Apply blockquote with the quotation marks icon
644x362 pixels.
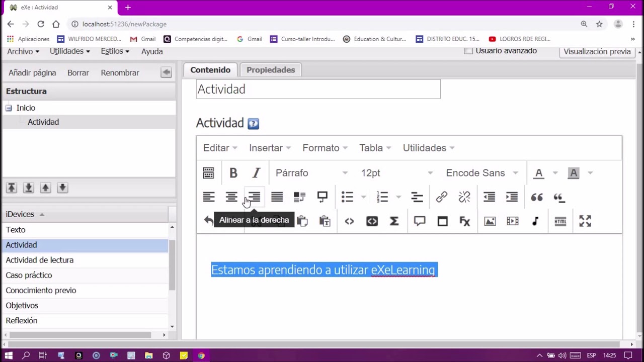537,197
